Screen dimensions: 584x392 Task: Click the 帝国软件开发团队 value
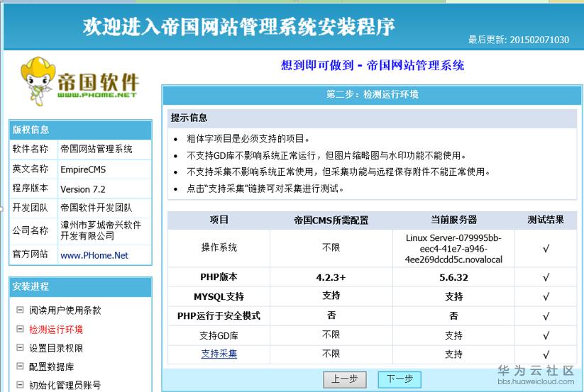[96, 208]
